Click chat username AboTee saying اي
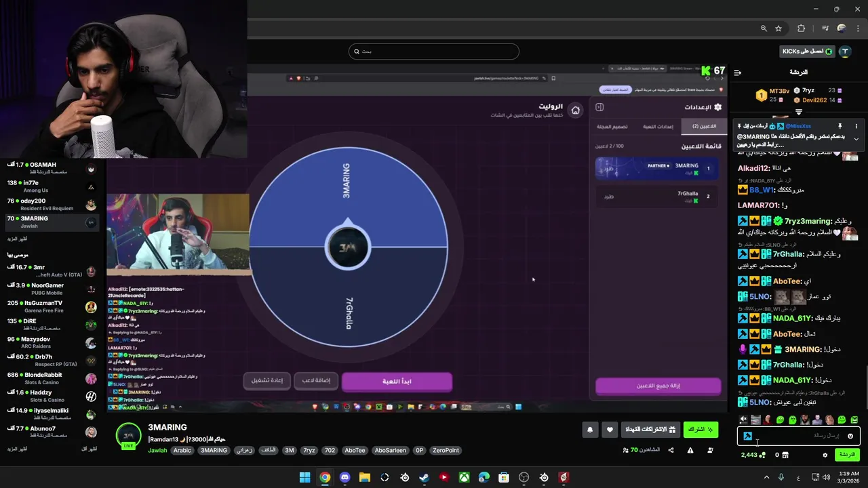 (787, 281)
